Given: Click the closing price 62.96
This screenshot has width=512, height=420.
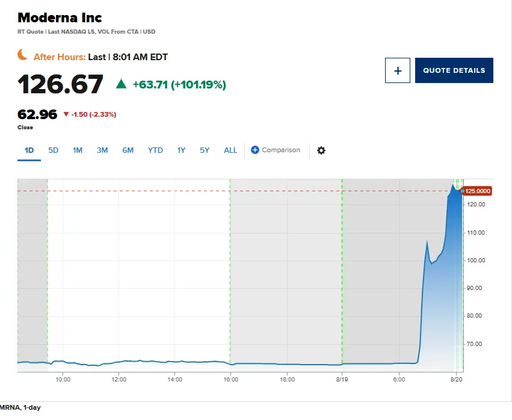Looking at the screenshot, I should click(37, 114).
